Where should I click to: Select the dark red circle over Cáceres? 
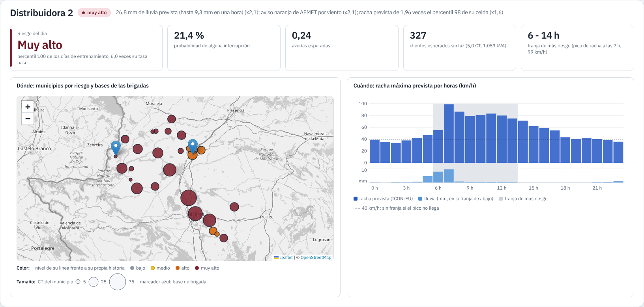pyautogui.click(x=195, y=214)
